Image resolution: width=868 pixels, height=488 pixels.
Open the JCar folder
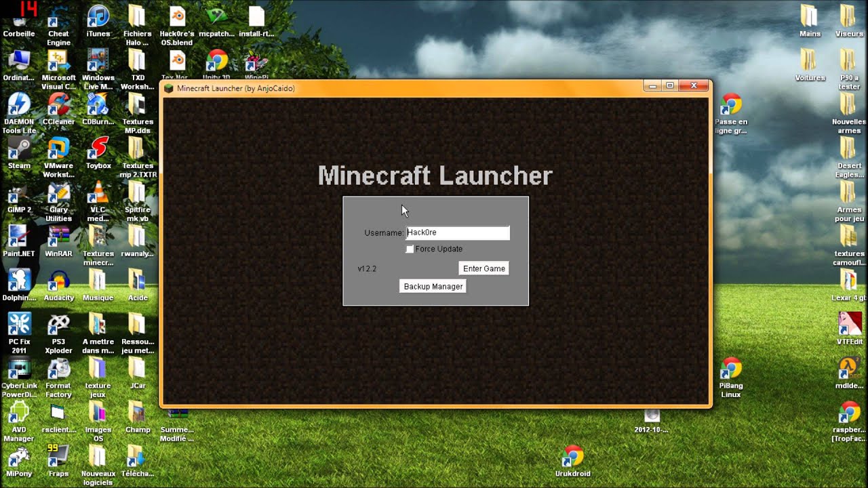pos(138,373)
